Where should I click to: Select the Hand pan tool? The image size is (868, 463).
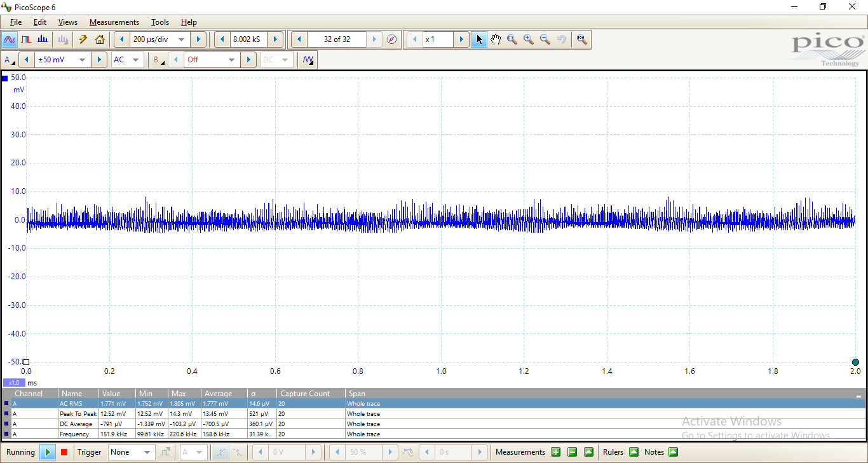(496, 39)
